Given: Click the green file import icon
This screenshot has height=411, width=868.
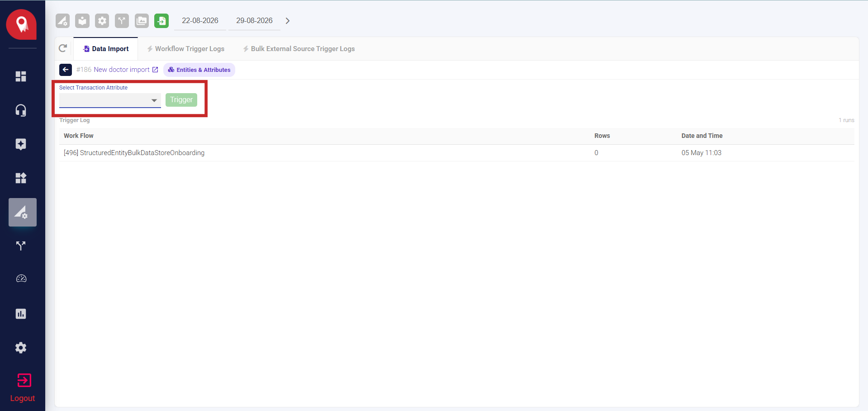Looking at the screenshot, I should point(161,21).
